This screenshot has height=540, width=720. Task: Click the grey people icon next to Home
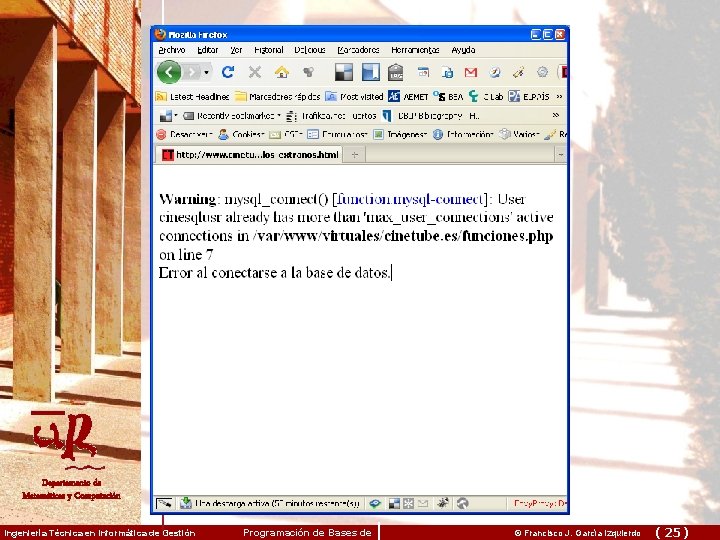[309, 72]
